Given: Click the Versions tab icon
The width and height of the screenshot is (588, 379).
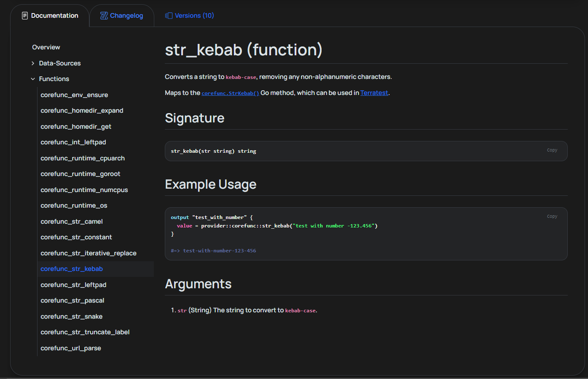Looking at the screenshot, I should click(x=169, y=16).
